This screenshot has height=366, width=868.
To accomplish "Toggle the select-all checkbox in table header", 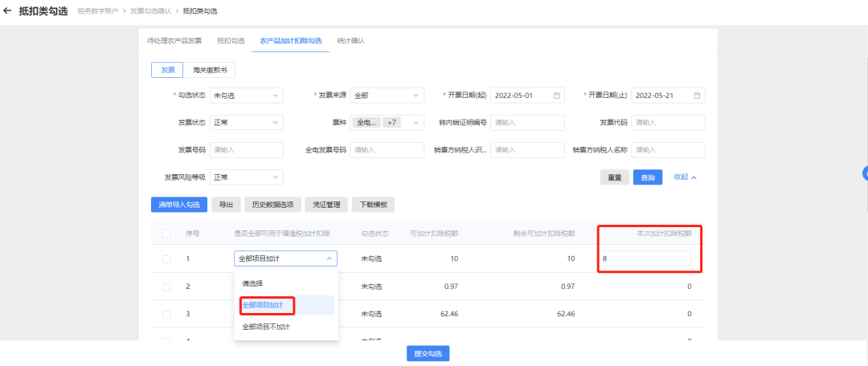I will pos(166,234).
